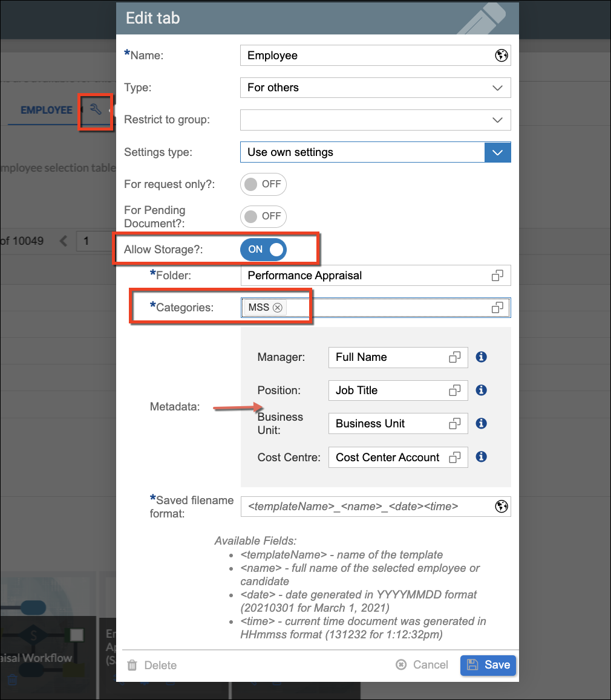Expand the Type dropdown
This screenshot has width=611, height=700.
[497, 88]
